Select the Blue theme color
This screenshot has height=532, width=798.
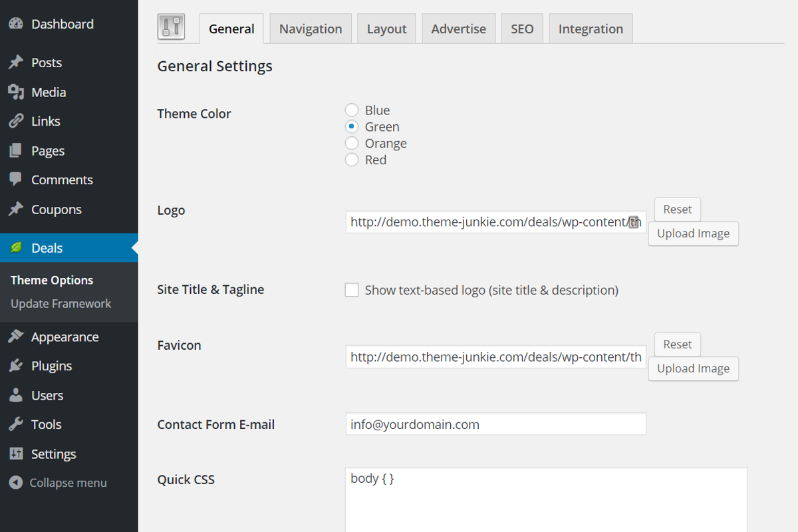[x=352, y=110]
